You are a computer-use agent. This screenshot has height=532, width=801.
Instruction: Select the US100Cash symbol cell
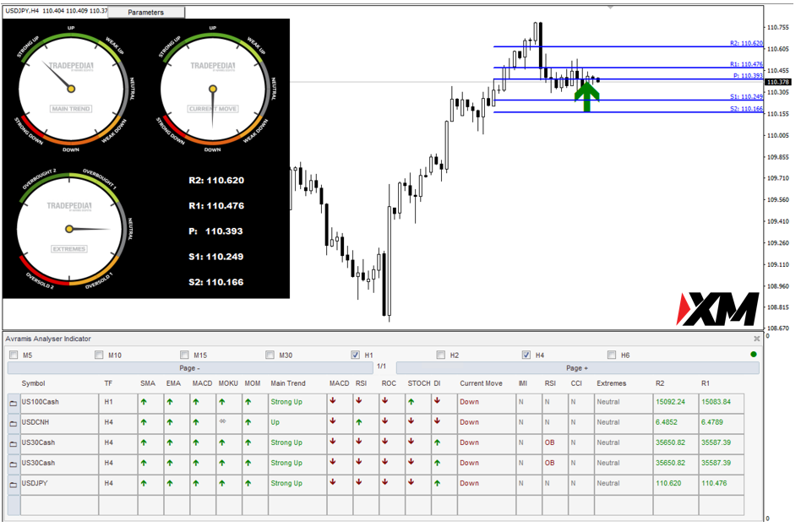coord(59,402)
